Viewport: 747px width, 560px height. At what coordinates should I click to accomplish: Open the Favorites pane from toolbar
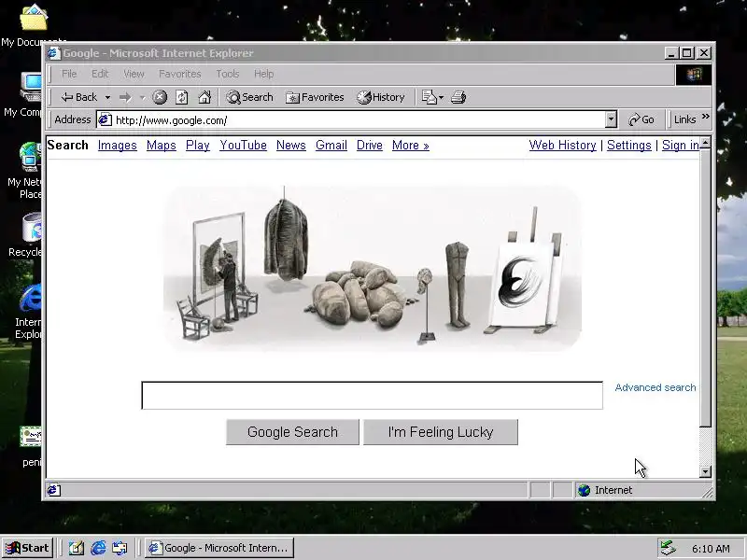(x=315, y=98)
